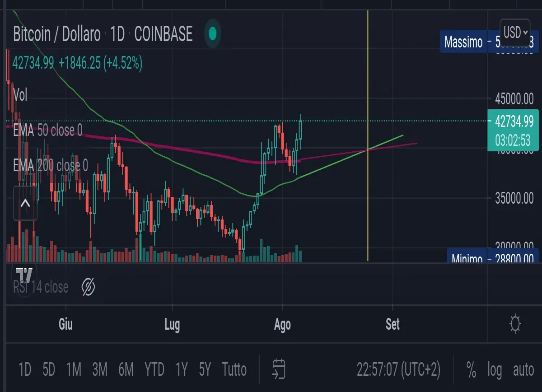This screenshot has height=392, width=542.
Task: Toggle log scale mode
Action: pyautogui.click(x=495, y=370)
